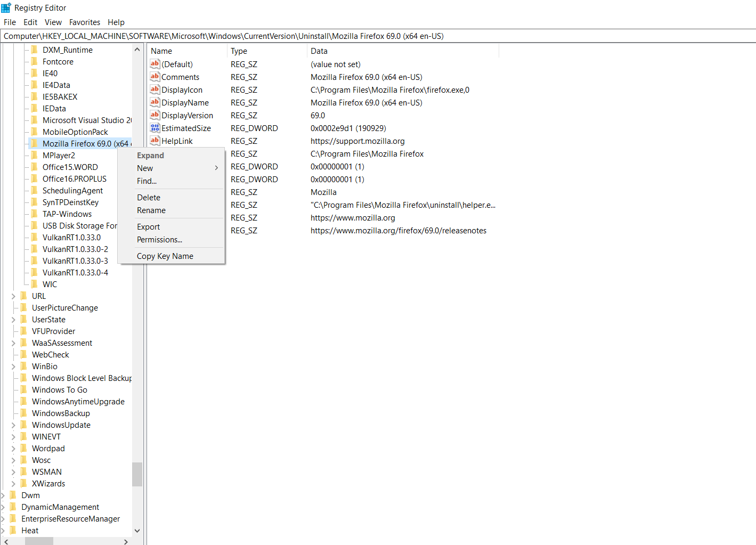Click the folder icon of MobileOptionPack key

(34, 132)
